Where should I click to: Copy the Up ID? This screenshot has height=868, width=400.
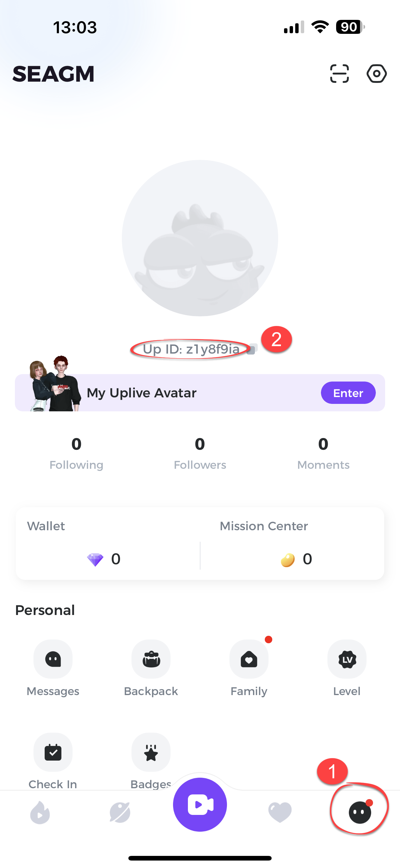pyautogui.click(x=252, y=349)
